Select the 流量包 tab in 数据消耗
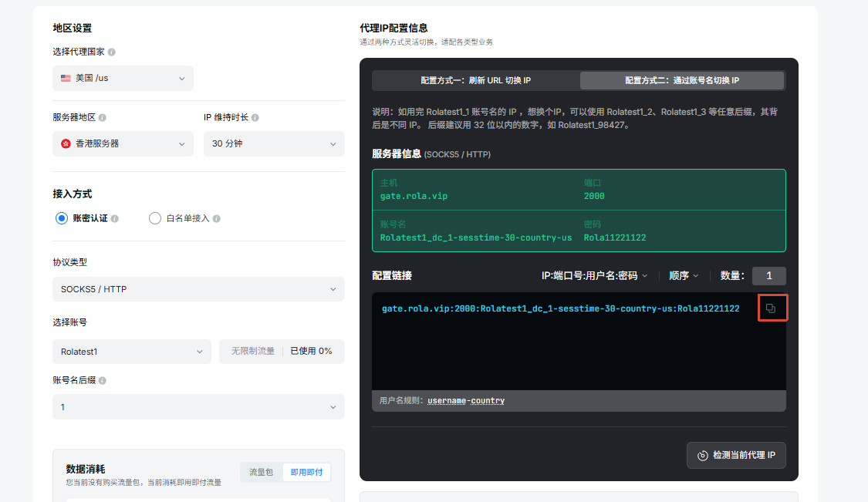 (x=262, y=472)
